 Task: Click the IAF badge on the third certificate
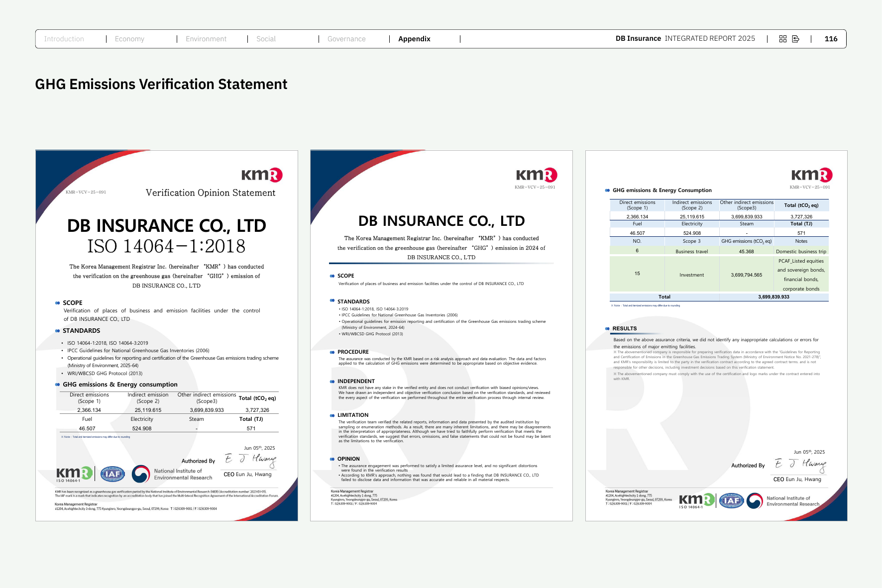(732, 500)
